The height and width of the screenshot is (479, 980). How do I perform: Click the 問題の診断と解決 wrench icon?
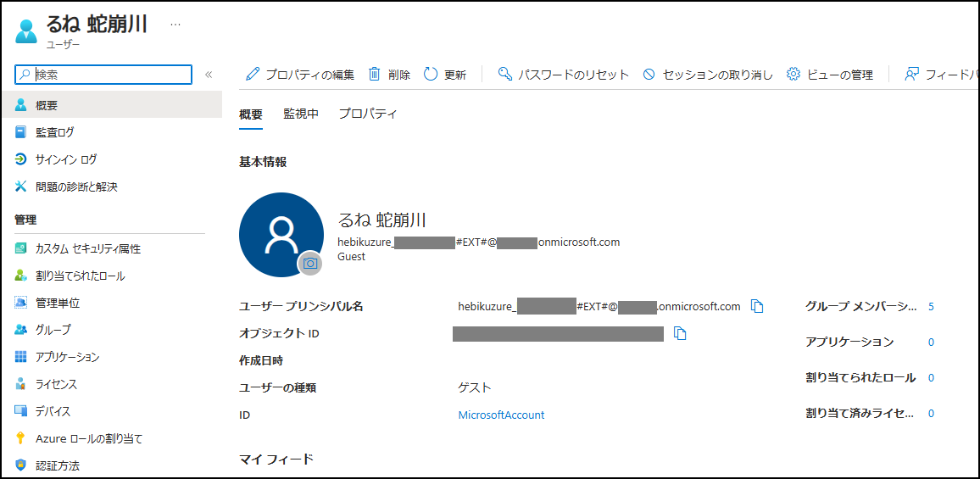tap(21, 187)
